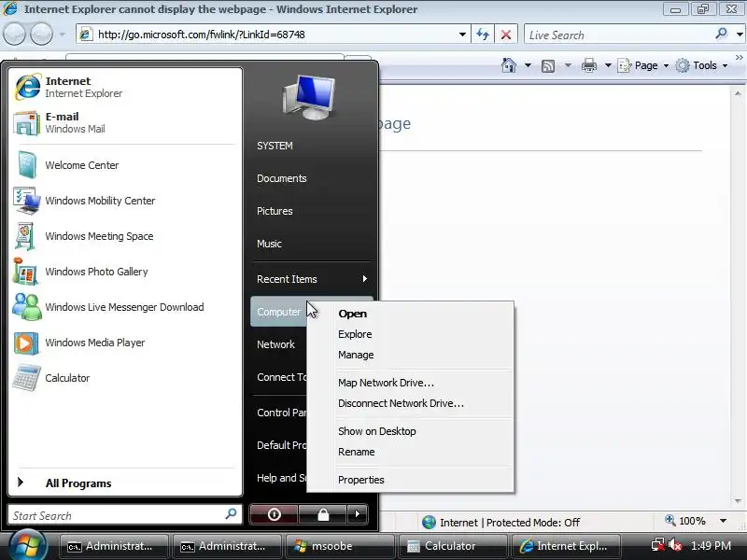Click the IE Back button
Image resolution: width=747 pixels, height=560 pixels.
click(14, 35)
